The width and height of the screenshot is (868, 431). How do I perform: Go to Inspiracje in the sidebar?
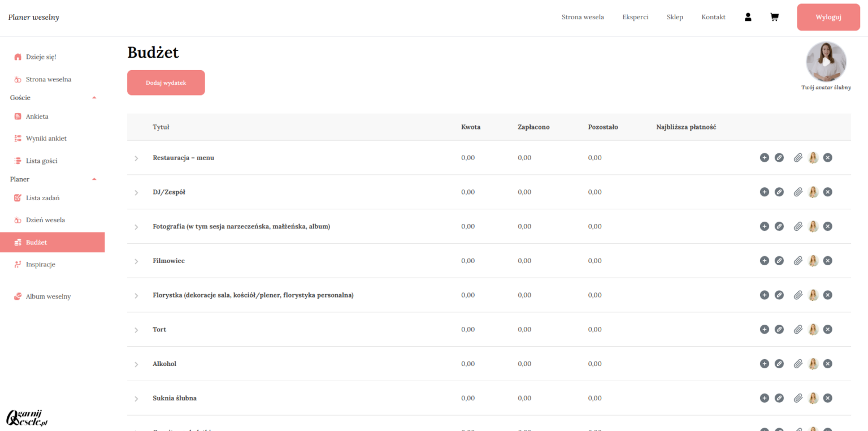click(40, 264)
